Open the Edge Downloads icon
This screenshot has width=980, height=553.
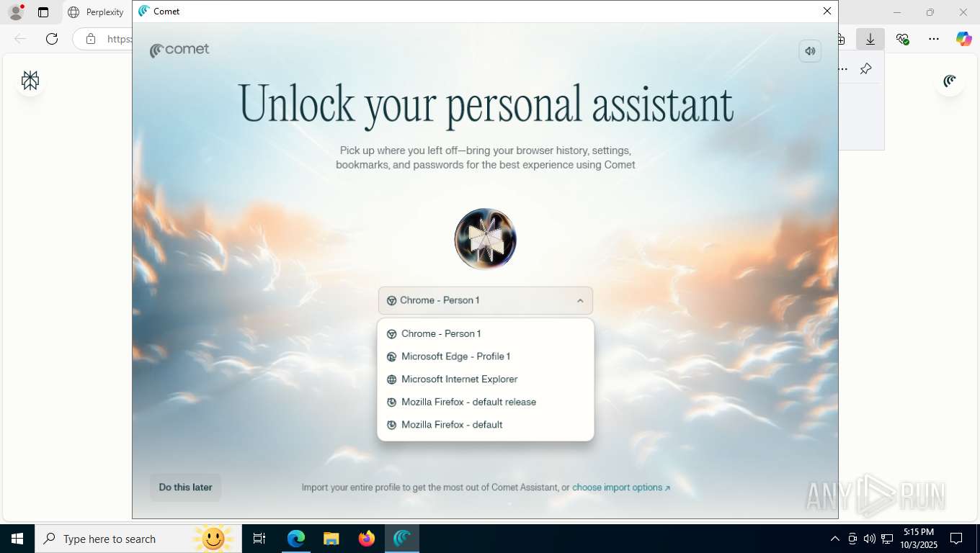(x=870, y=39)
